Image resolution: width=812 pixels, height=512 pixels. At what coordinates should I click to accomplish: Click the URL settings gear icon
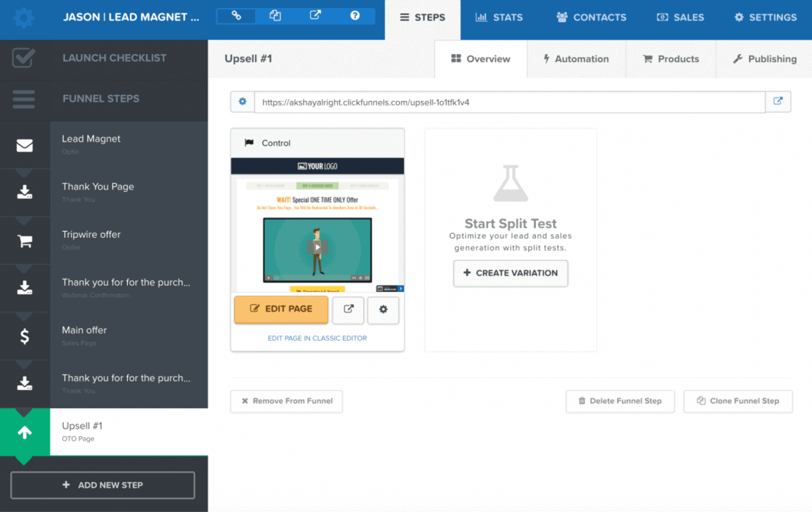coord(243,102)
